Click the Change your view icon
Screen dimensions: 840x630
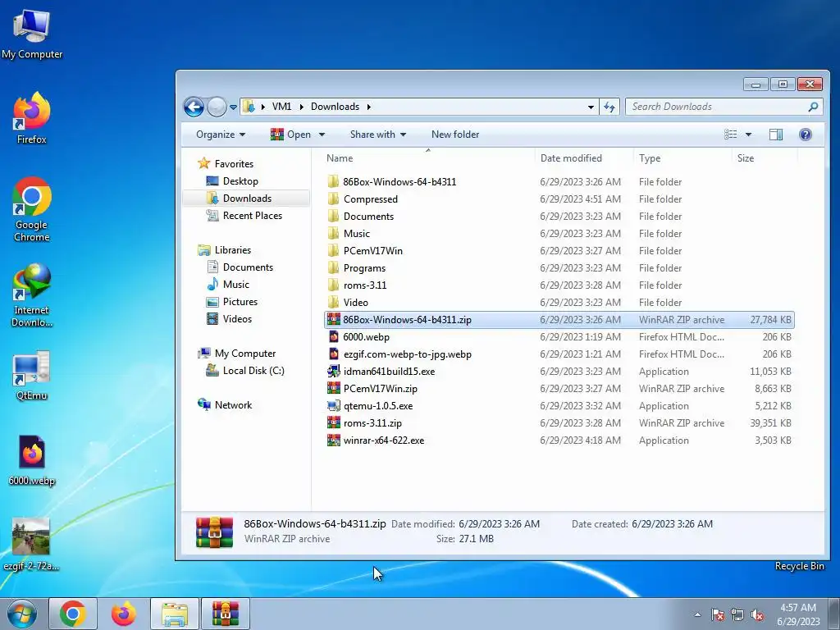pos(731,135)
